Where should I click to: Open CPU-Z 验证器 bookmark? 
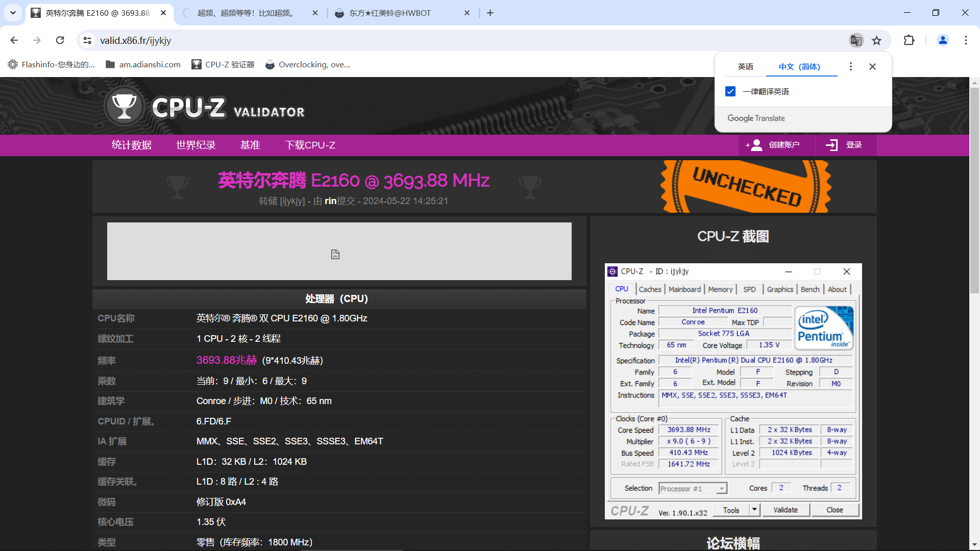(x=223, y=64)
